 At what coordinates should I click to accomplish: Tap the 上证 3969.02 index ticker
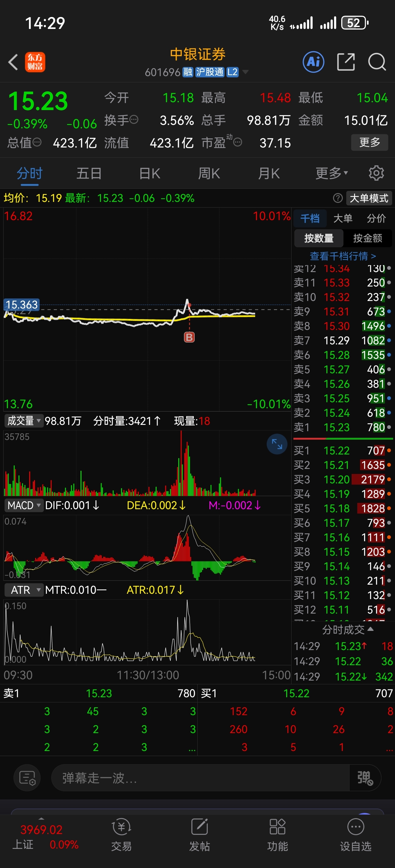tap(45, 837)
